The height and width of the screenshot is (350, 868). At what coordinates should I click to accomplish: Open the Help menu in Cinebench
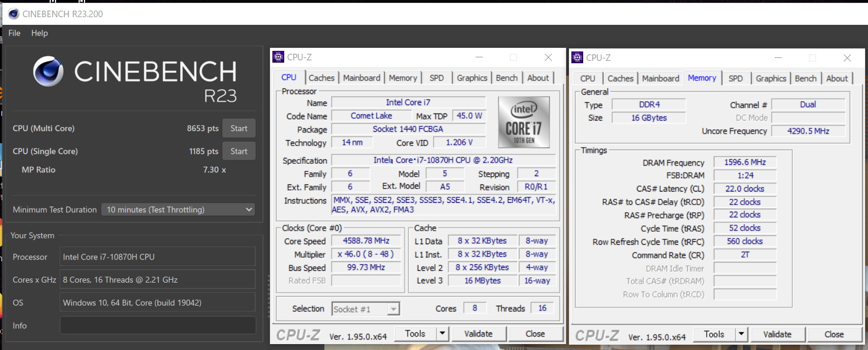40,33
